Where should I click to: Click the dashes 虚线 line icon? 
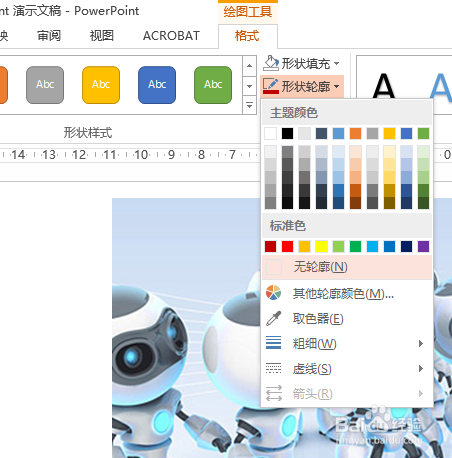coord(273,368)
